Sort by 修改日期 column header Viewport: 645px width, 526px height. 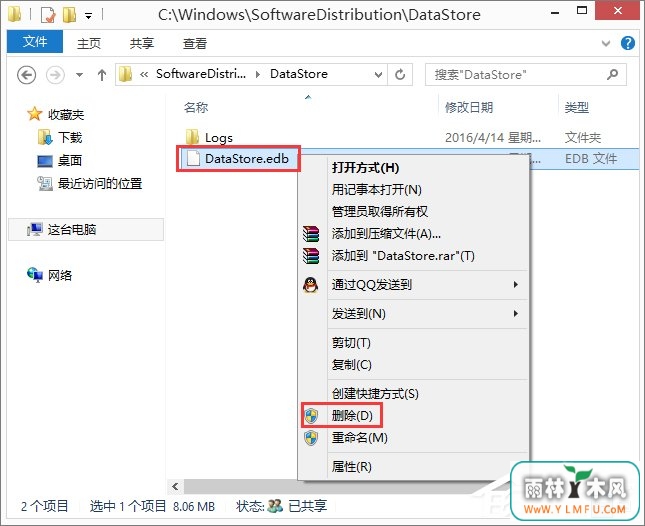point(469,108)
